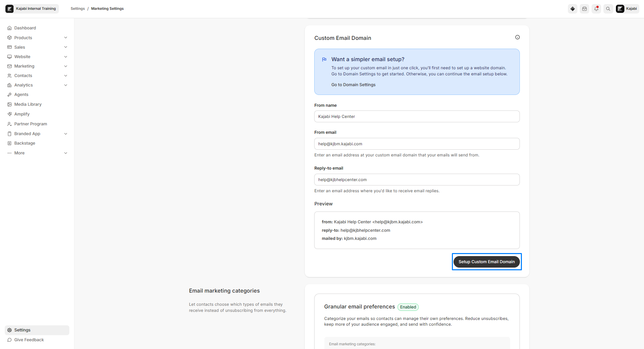Viewport: 644px width, 349px height.
Task: Expand the Sales menu chevron
Action: coord(66,47)
